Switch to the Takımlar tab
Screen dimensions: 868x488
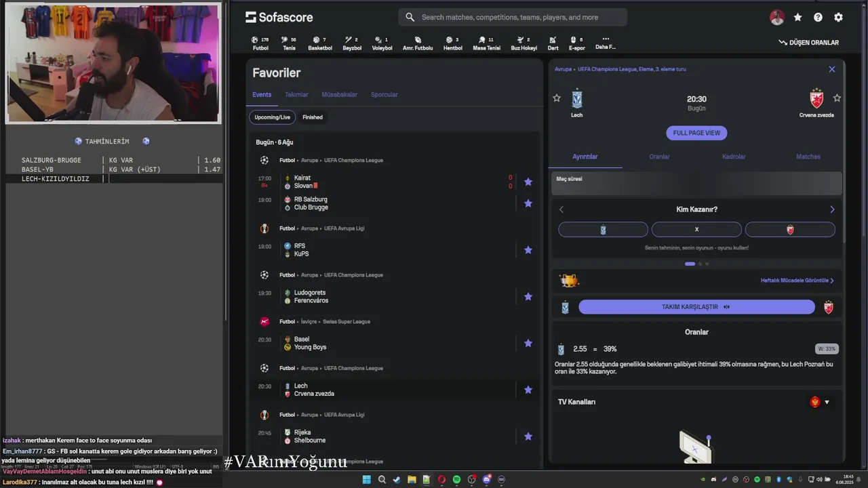pos(296,95)
